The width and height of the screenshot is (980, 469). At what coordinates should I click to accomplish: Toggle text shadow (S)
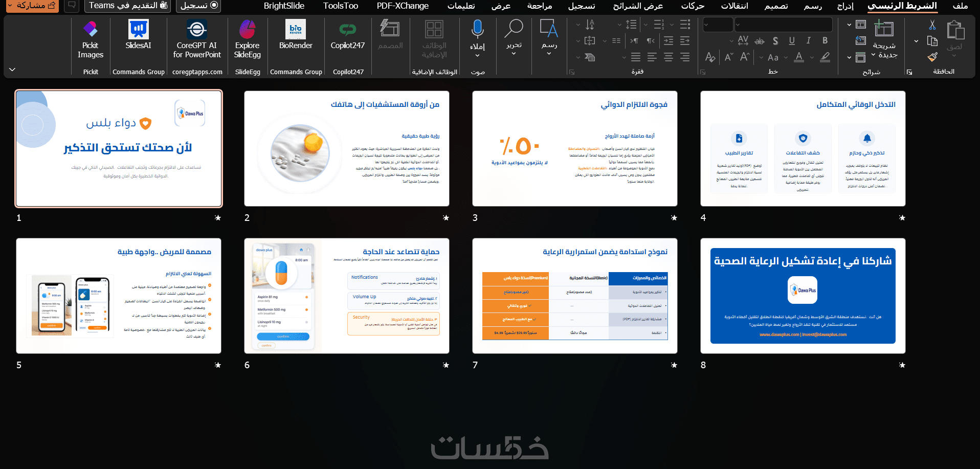pyautogui.click(x=775, y=40)
